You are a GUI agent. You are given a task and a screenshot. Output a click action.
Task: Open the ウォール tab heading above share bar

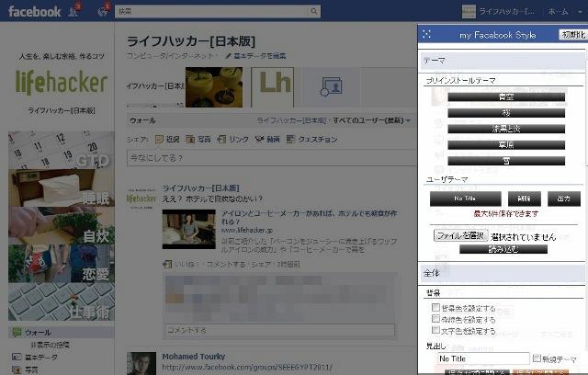[142, 120]
